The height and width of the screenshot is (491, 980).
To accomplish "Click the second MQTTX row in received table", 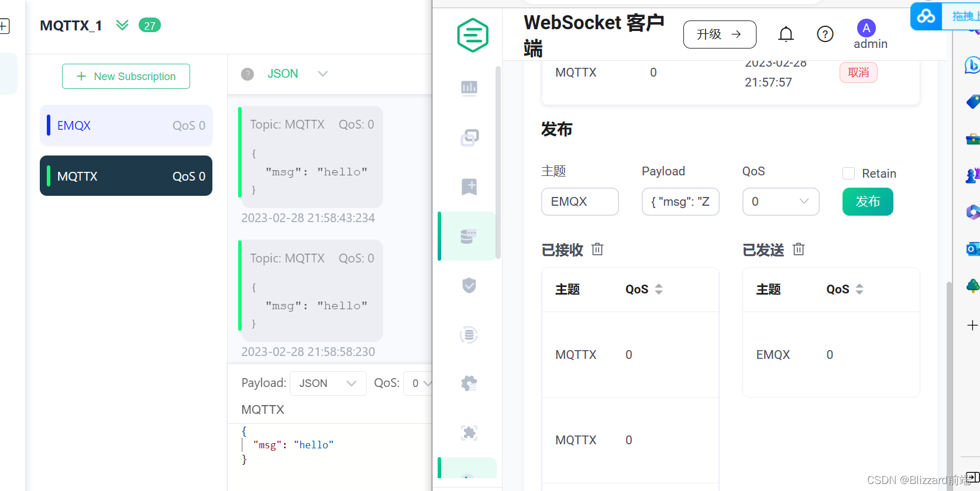I will [630, 440].
